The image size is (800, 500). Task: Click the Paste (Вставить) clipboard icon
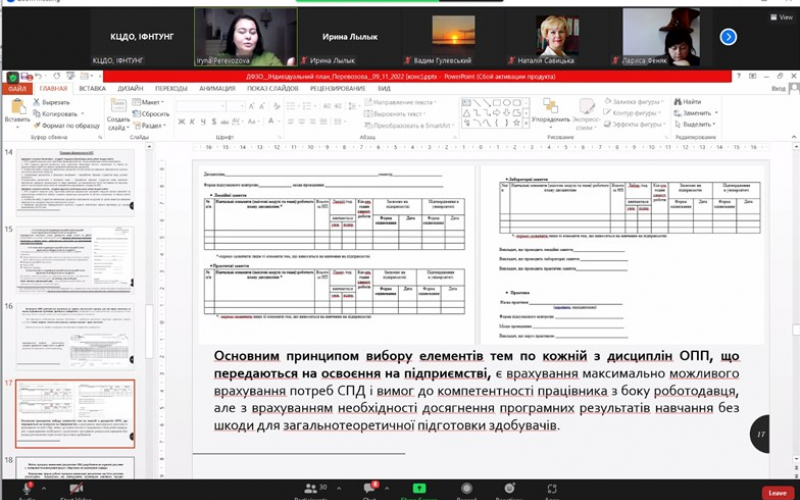17,107
